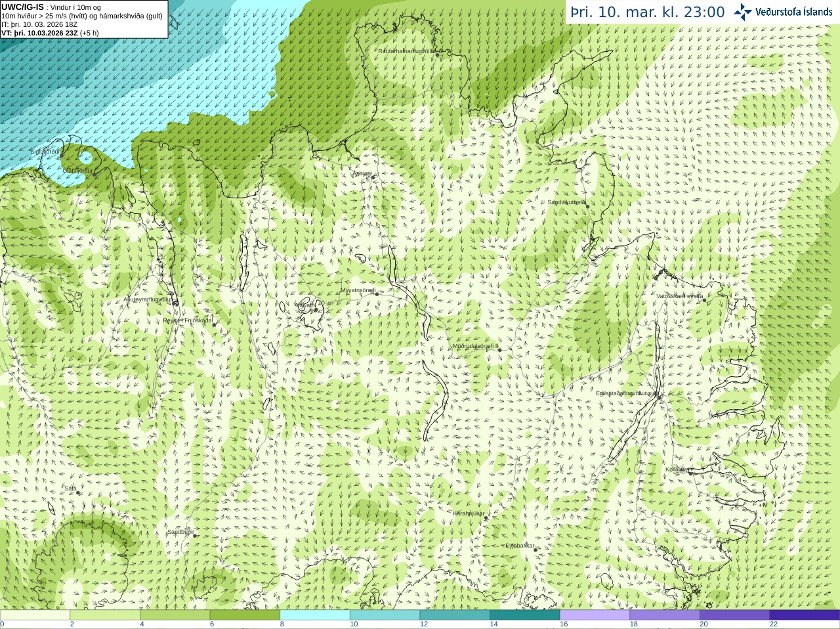Select the Möðrudalsöræfi II station marker
840x629 pixels.
click(x=499, y=350)
